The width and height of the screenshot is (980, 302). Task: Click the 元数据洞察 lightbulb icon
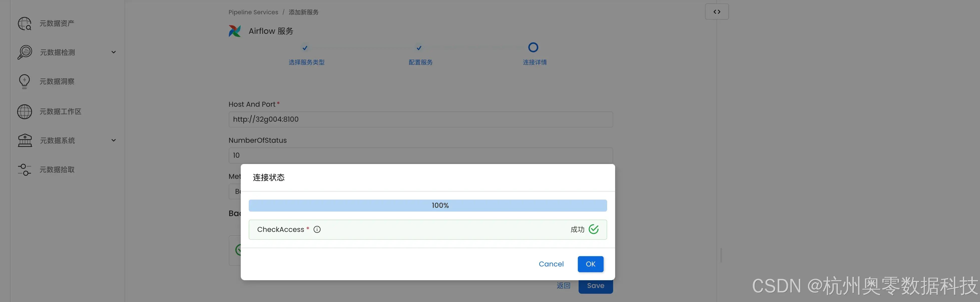click(24, 81)
